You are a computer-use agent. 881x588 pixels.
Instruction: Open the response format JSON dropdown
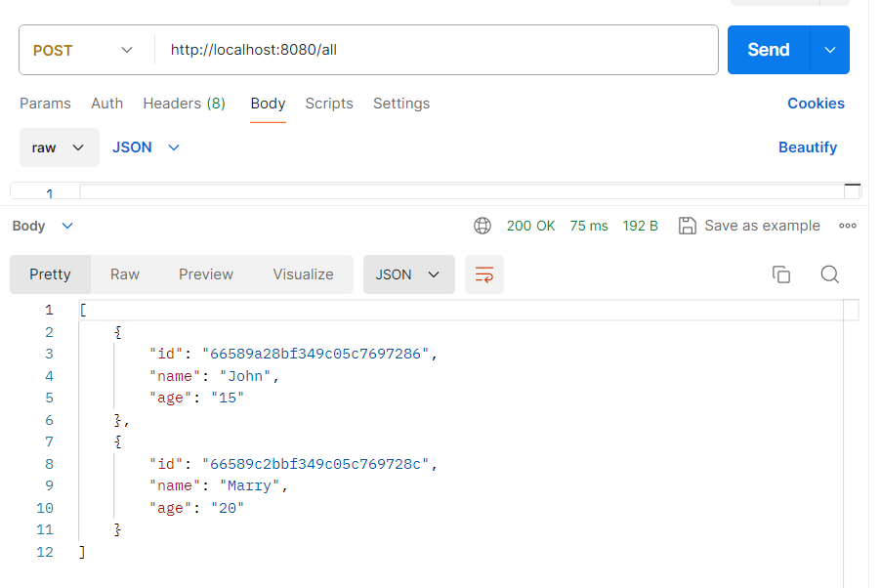coord(408,274)
